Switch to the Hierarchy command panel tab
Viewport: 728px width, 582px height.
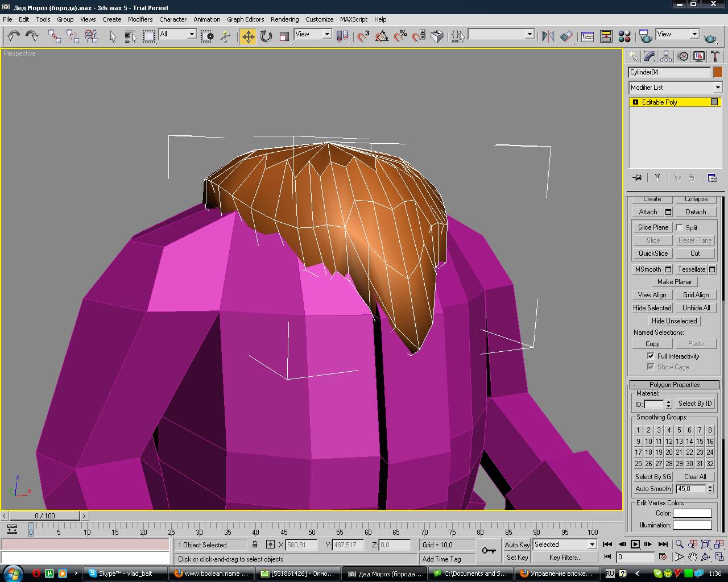(666, 56)
